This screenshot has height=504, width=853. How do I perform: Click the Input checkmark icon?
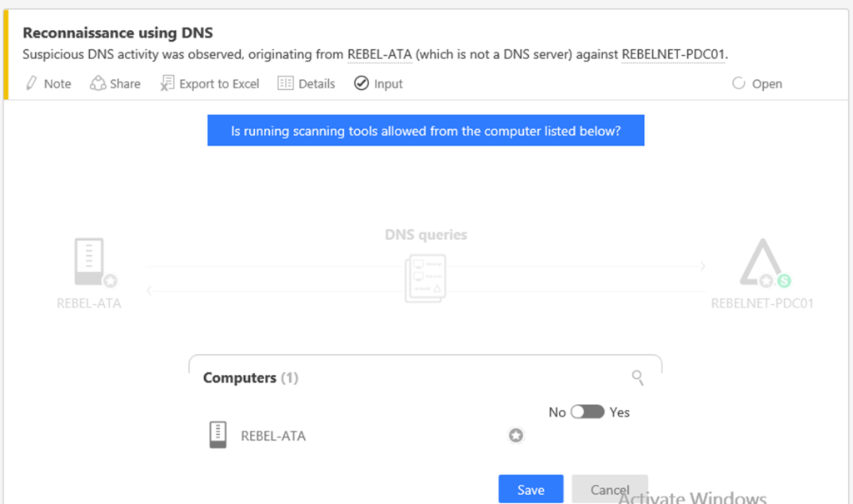coord(361,83)
